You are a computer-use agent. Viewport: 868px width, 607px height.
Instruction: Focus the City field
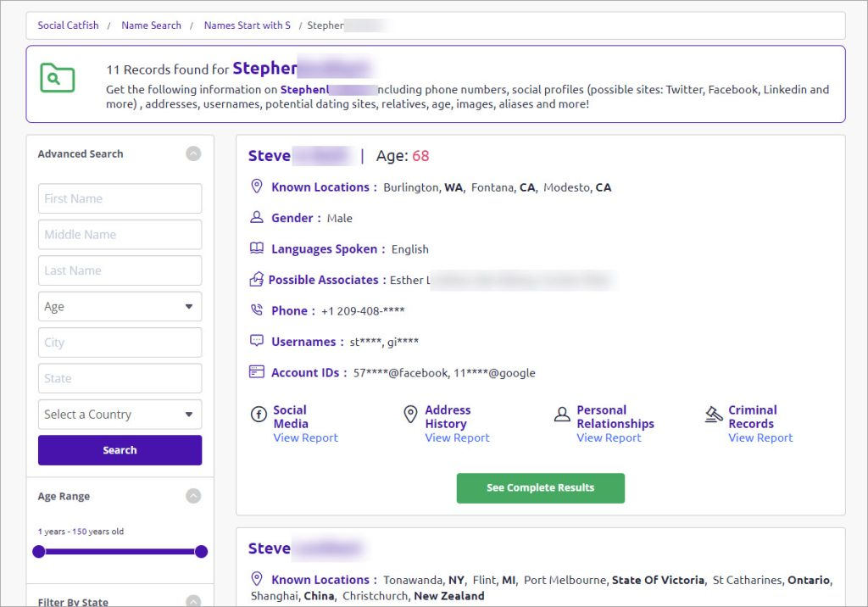120,342
